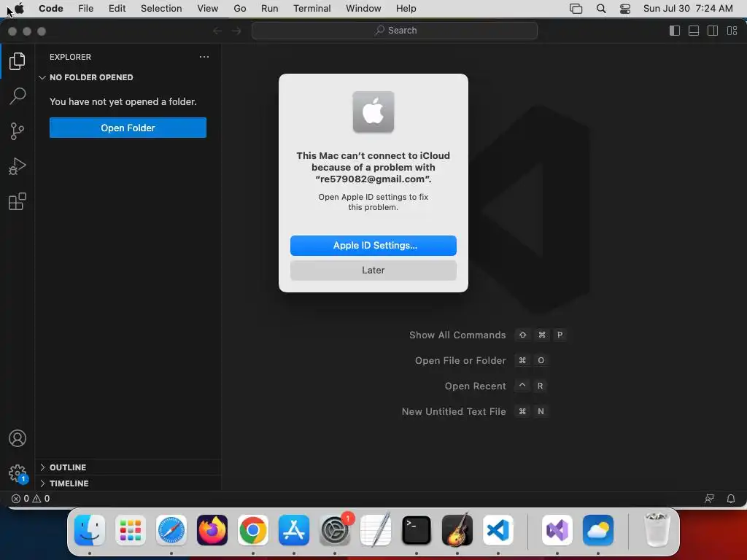Open the Run menu

tap(270, 9)
